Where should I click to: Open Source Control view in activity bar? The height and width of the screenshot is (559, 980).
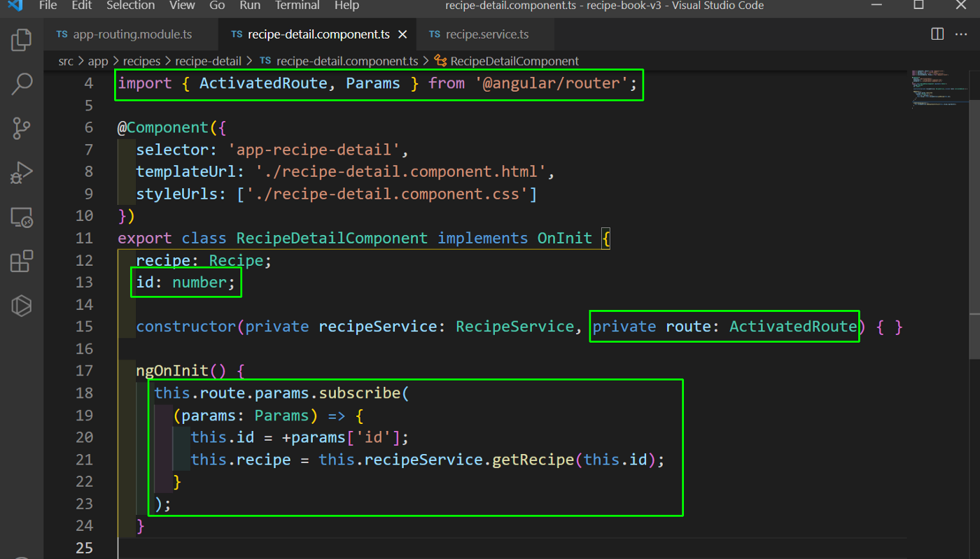pyautogui.click(x=22, y=128)
